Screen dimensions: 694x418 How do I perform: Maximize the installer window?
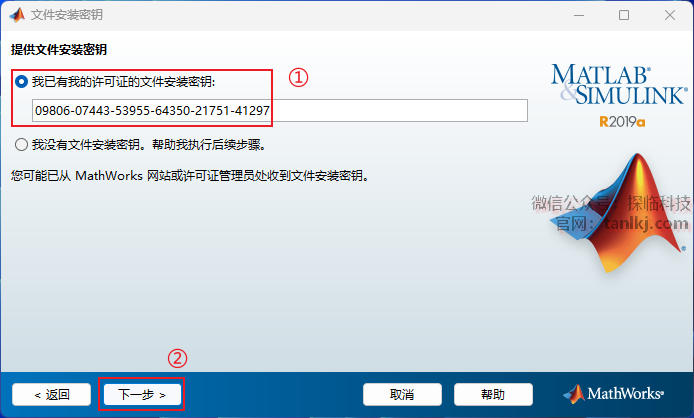(x=624, y=15)
